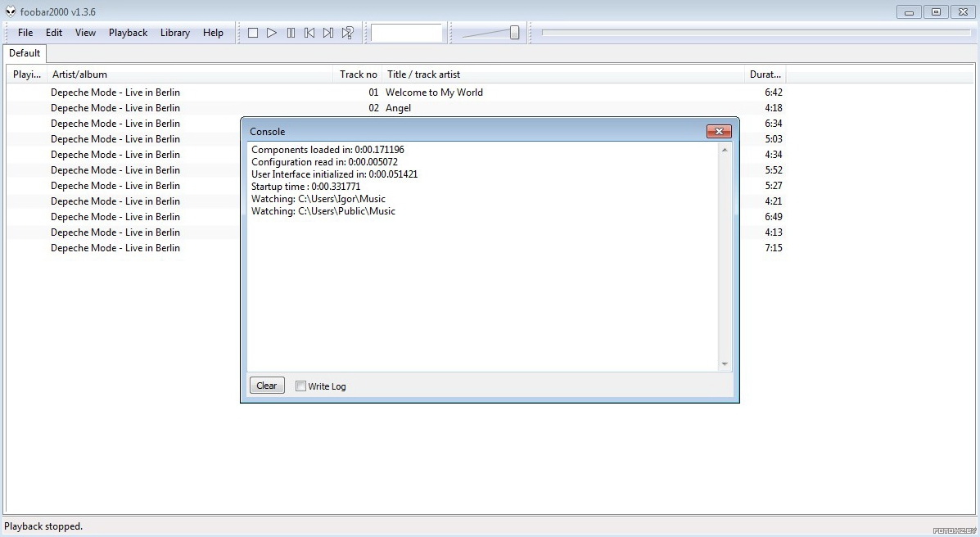
Task: Click the Playing column header
Action: coord(27,74)
